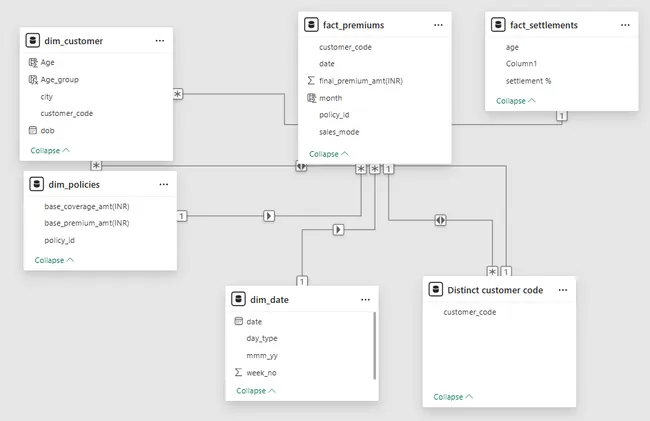Image resolution: width=650 pixels, height=421 pixels.
Task: Click the Distinct customer code table title
Action: click(495, 290)
